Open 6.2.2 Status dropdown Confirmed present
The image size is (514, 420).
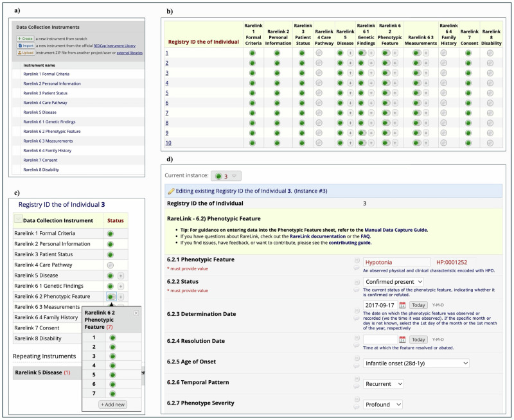point(393,282)
